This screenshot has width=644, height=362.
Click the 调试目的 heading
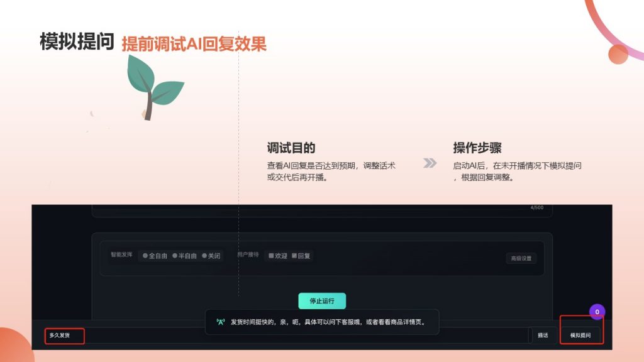tap(291, 148)
